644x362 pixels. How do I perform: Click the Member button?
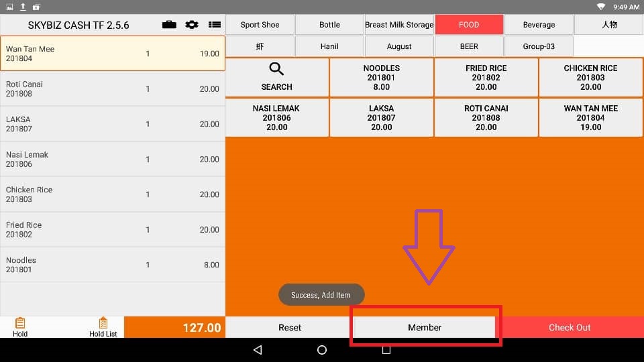tap(425, 327)
